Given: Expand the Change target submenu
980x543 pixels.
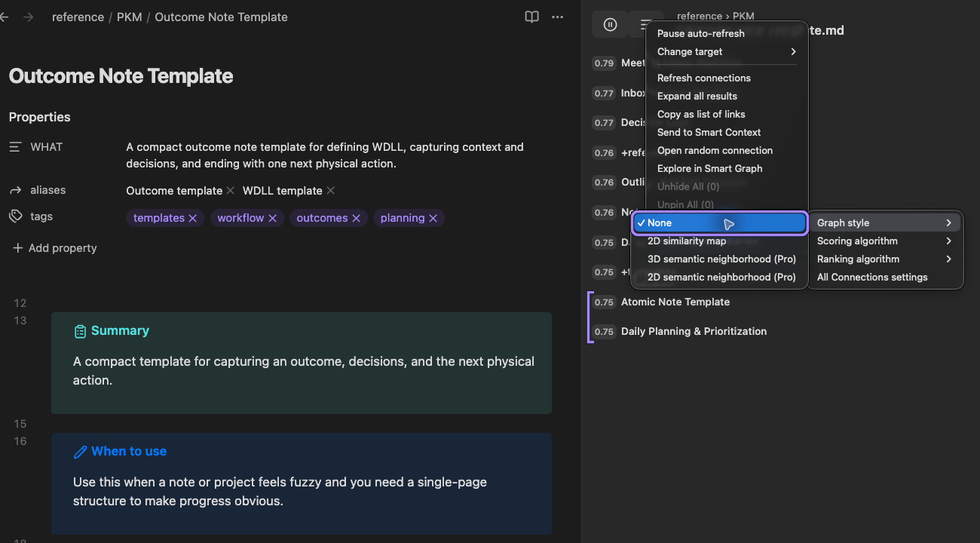Looking at the screenshot, I should point(727,52).
